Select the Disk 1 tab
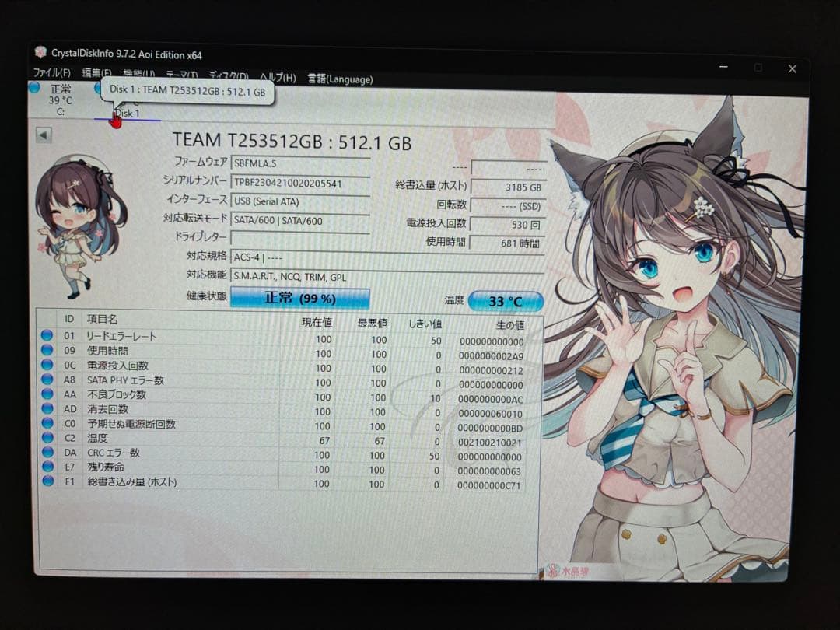Screen dimensions: 840x630 click(x=128, y=113)
